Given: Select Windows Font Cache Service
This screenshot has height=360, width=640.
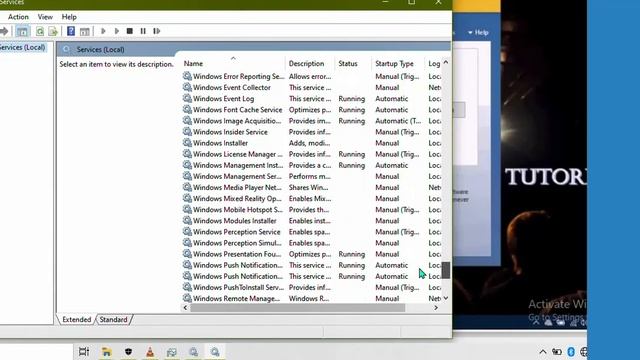Looking at the screenshot, I should (x=311, y=109).
